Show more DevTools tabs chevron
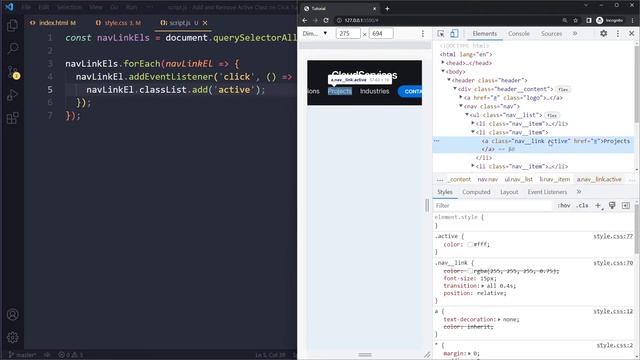 point(575,34)
